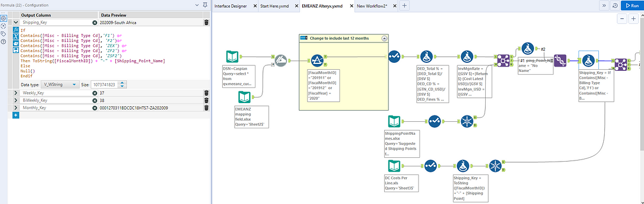Delete the BiWeekly_Key expression with trash icon
This screenshot has height=204, width=644.
(x=206, y=100)
